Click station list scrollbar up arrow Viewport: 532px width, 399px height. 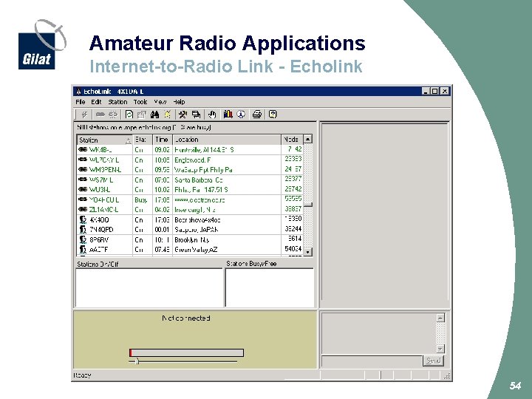pos(307,139)
